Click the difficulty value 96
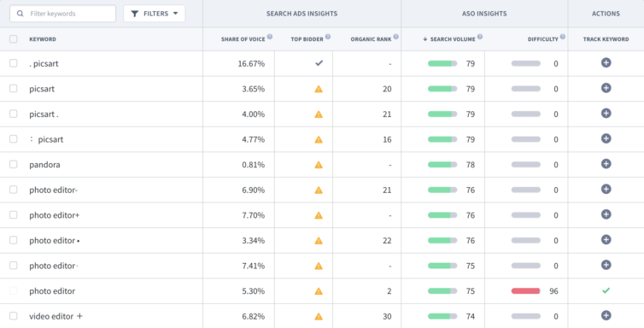 (553, 291)
